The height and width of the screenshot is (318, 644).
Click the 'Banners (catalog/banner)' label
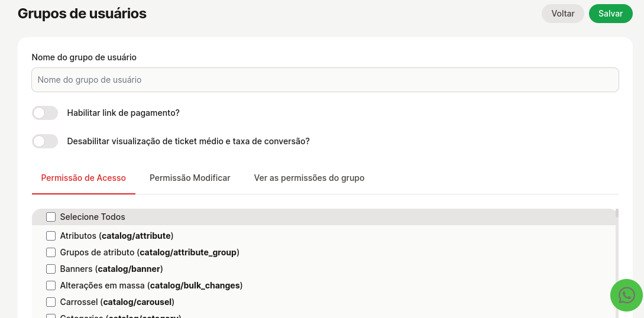click(111, 269)
